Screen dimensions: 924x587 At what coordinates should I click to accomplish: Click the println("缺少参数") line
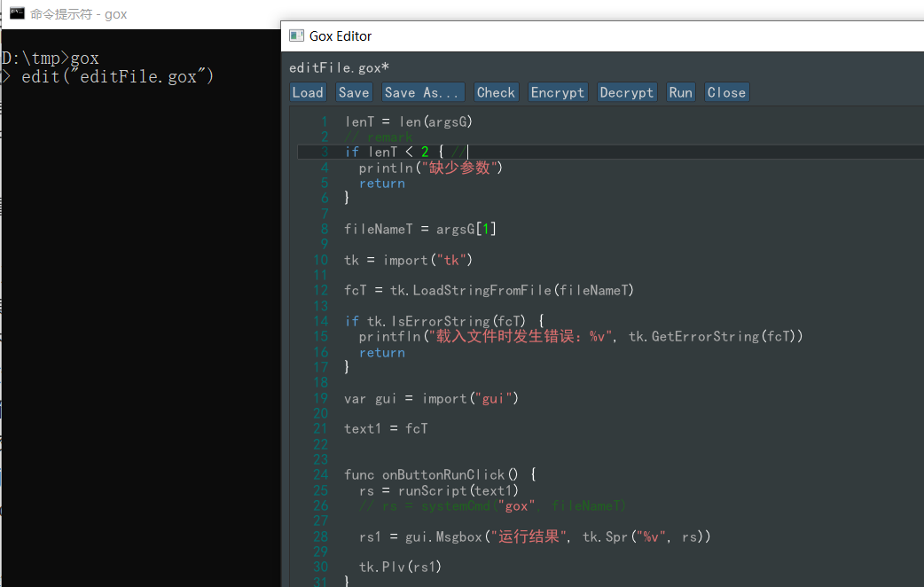tap(431, 168)
